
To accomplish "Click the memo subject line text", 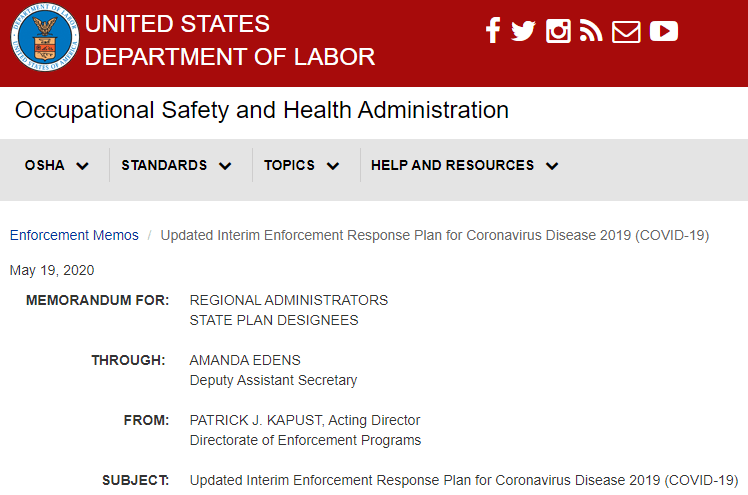I will 464,480.
